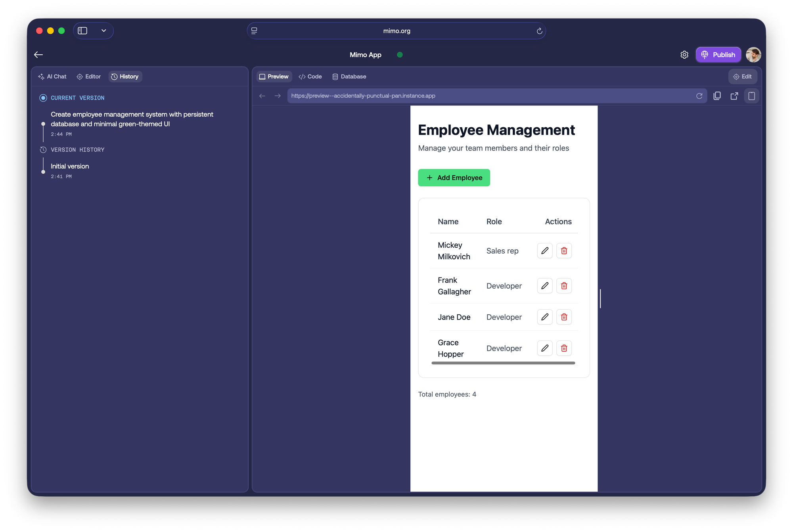Viewport: 793px width, 532px height.
Task: Delete Frank Gallagher with the trash icon
Action: (564, 286)
